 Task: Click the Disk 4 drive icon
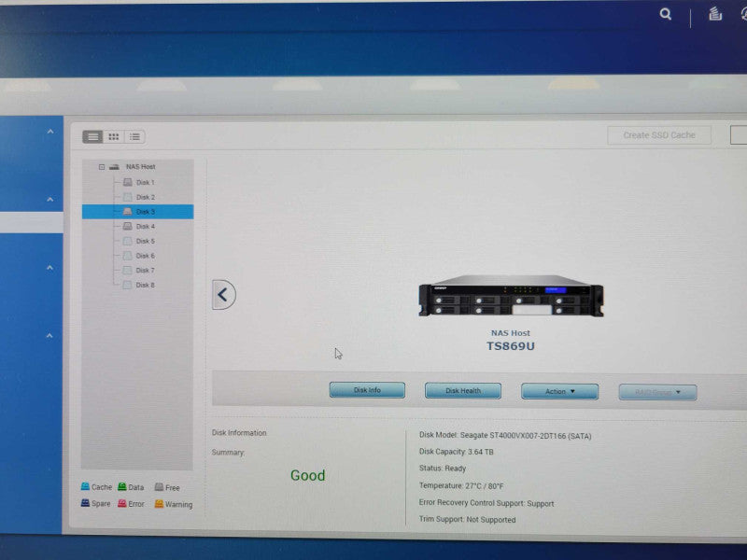pyautogui.click(x=128, y=226)
